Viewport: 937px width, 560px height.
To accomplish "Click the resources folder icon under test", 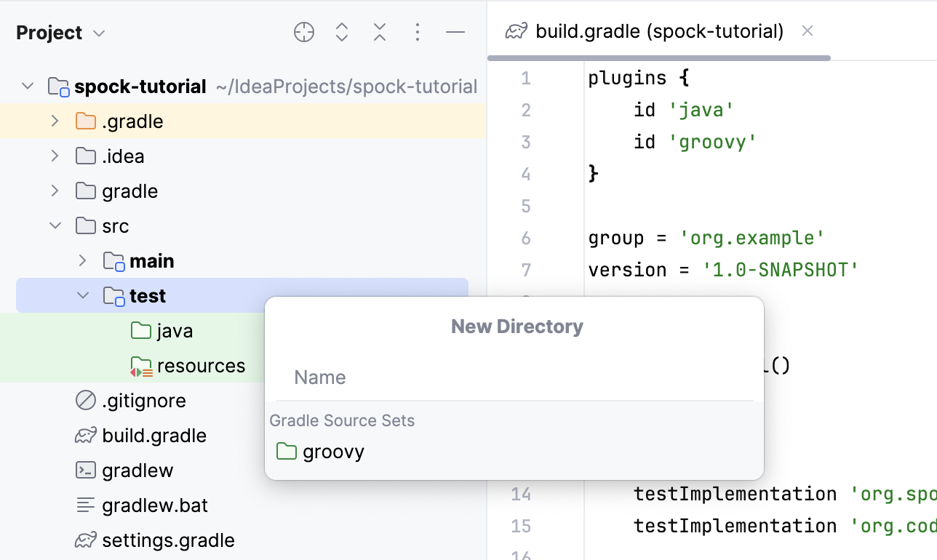I will click(140, 365).
